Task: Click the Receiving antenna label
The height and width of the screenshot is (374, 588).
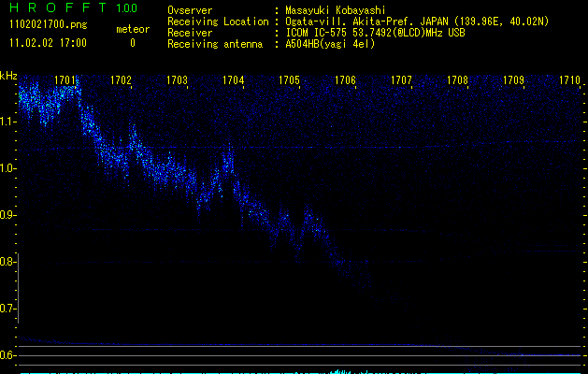Action: (x=215, y=44)
